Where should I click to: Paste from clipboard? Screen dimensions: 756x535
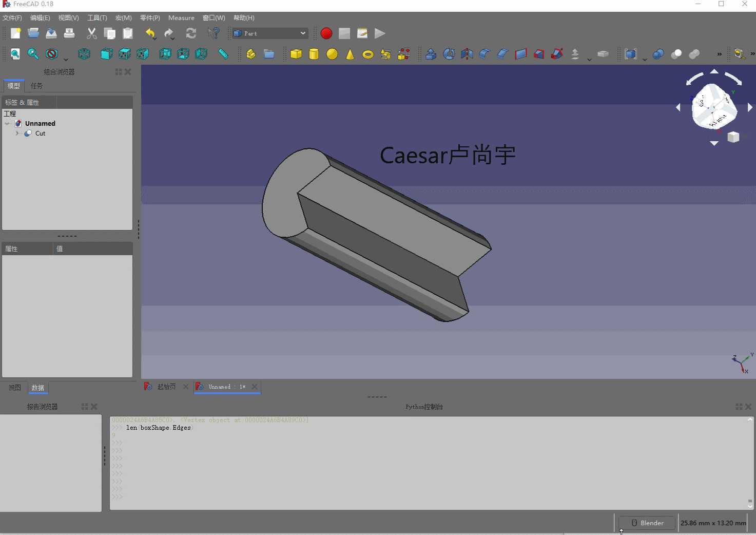(x=128, y=33)
